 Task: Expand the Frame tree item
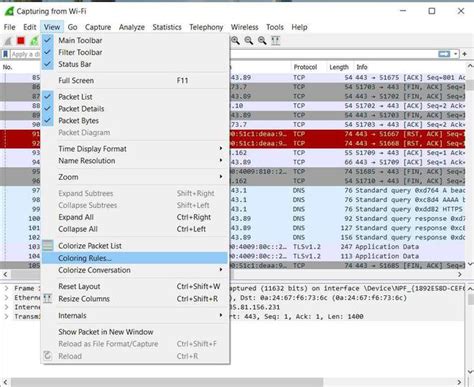6,288
